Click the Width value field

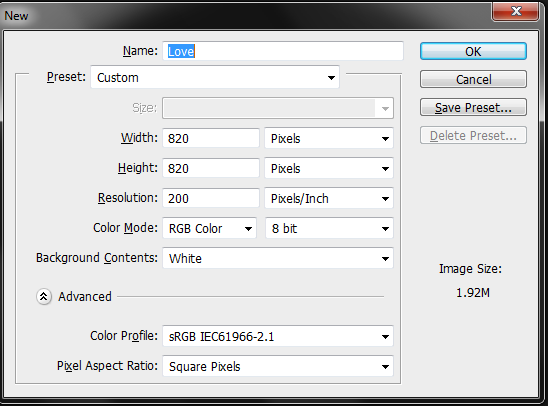211,138
